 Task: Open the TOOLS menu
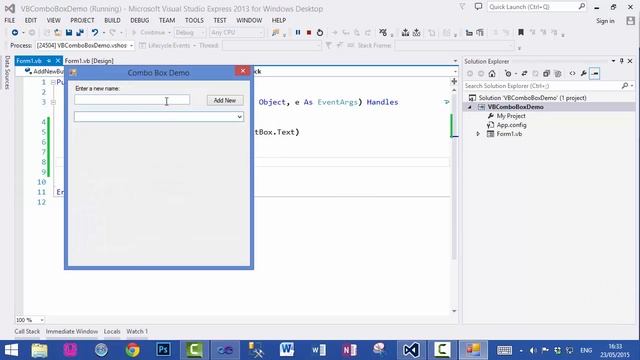tap(194, 20)
